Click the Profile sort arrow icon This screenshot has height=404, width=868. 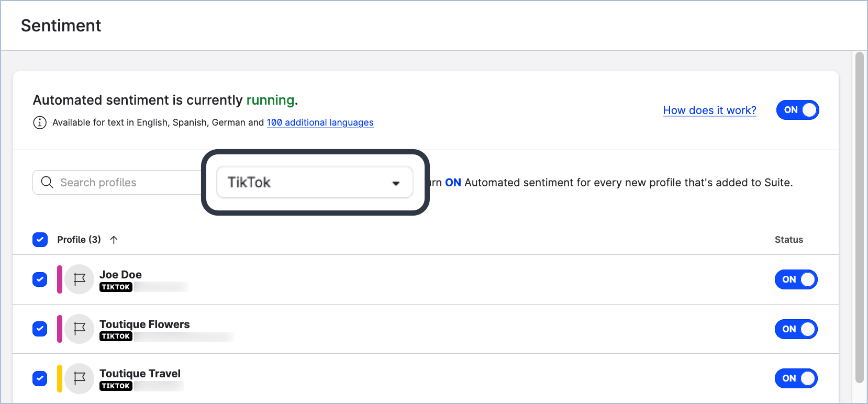point(114,240)
